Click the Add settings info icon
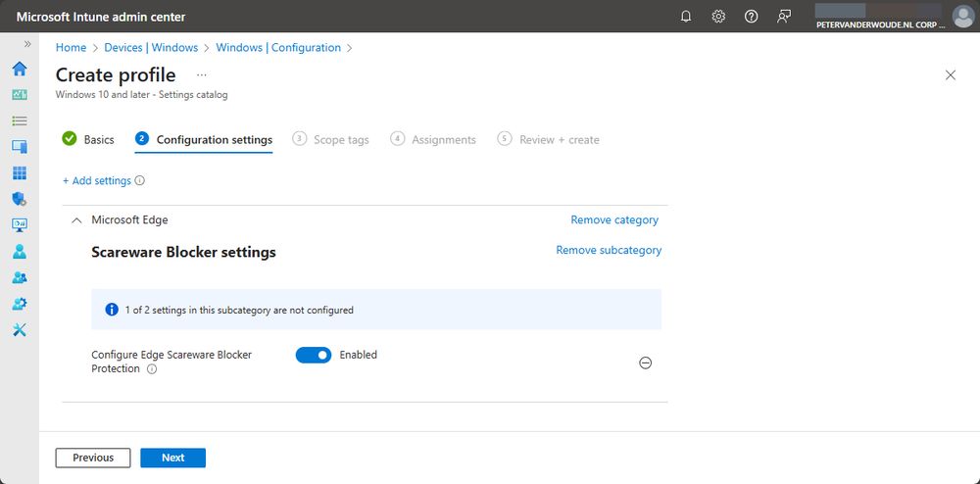 coord(140,180)
